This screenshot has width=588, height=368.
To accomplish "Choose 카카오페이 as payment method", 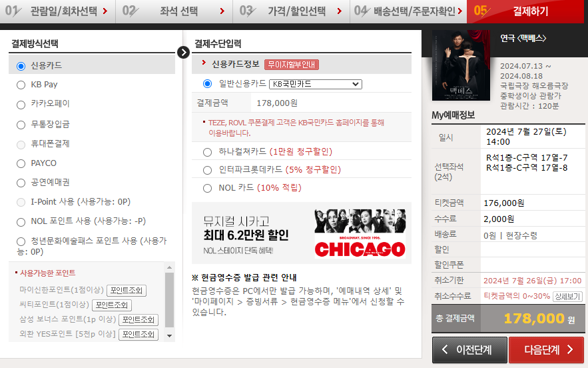I will (21, 105).
